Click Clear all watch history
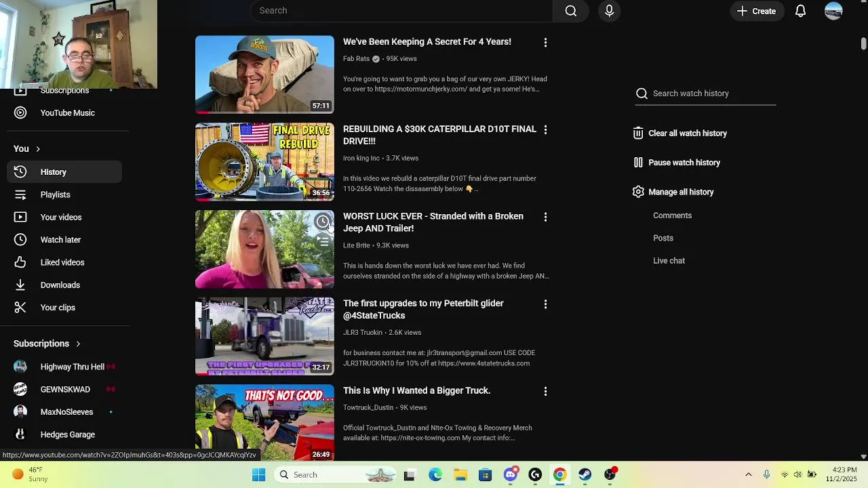The image size is (868, 488). [x=679, y=134]
